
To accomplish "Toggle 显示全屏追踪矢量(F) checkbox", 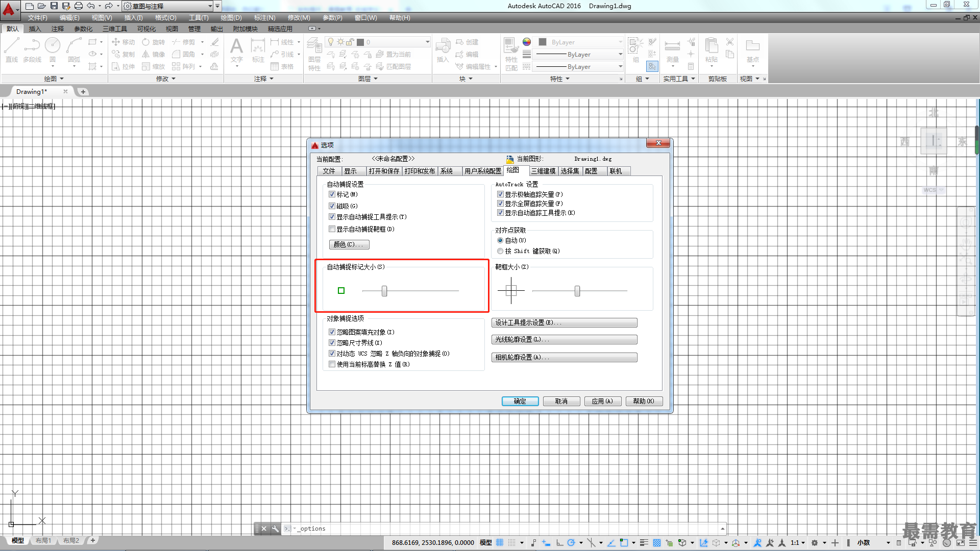I will point(500,204).
